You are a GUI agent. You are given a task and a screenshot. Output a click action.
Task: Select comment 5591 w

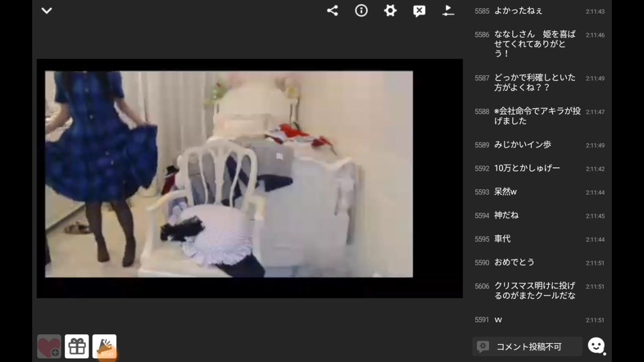pos(539,320)
